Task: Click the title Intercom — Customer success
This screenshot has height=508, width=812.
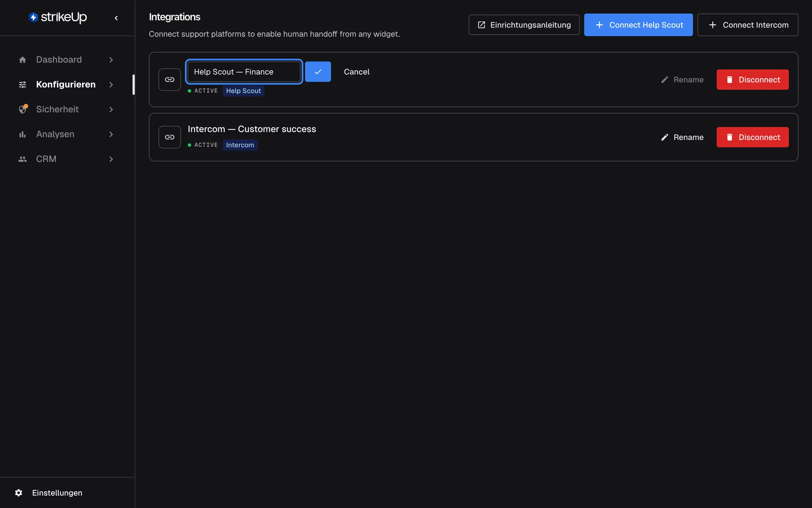Action: pyautogui.click(x=252, y=129)
